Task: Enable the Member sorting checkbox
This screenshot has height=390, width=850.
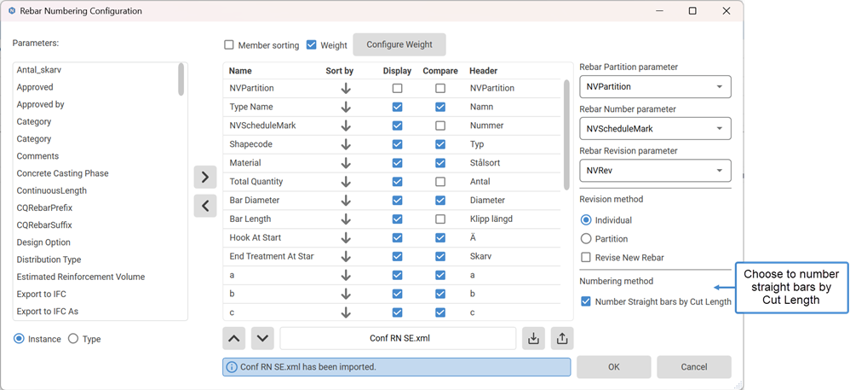Action: click(x=229, y=45)
